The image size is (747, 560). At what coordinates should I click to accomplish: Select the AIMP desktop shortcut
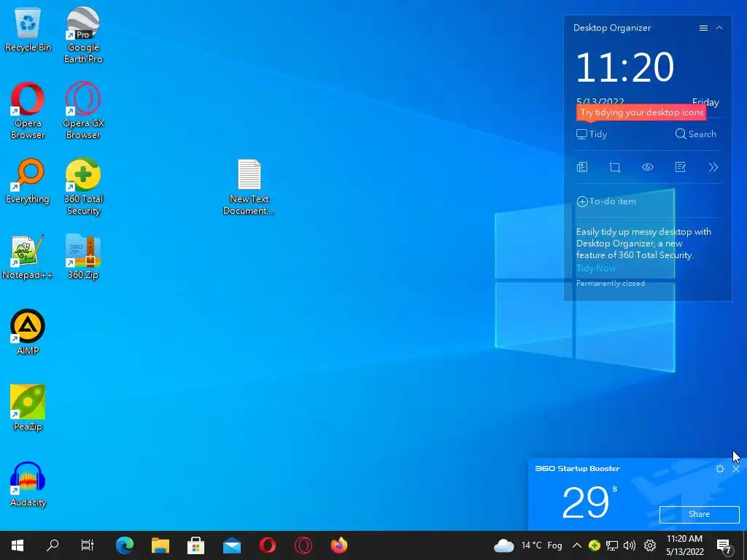28,332
